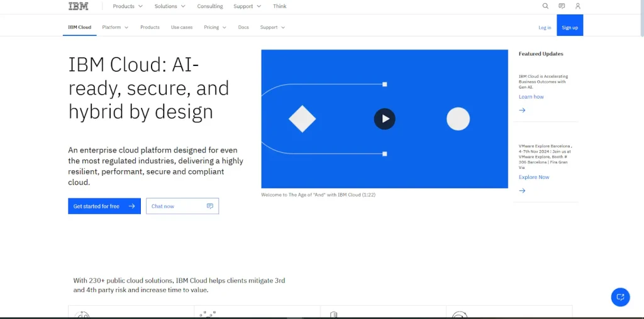The image size is (644, 319).
Task: Expand the IBM Cloud nav Support dropdown
Action: point(272,28)
